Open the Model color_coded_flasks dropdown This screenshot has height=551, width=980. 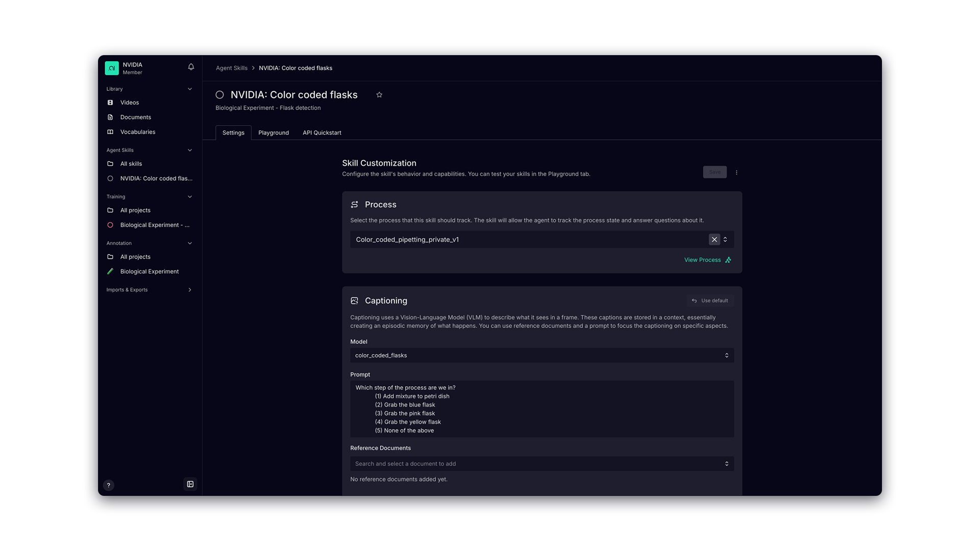[542, 356]
